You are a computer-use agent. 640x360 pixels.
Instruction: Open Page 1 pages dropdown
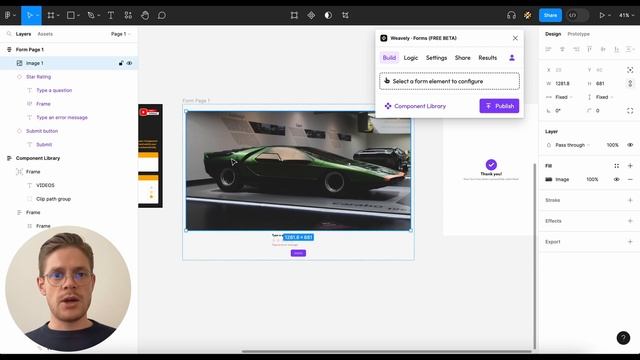[x=121, y=34]
